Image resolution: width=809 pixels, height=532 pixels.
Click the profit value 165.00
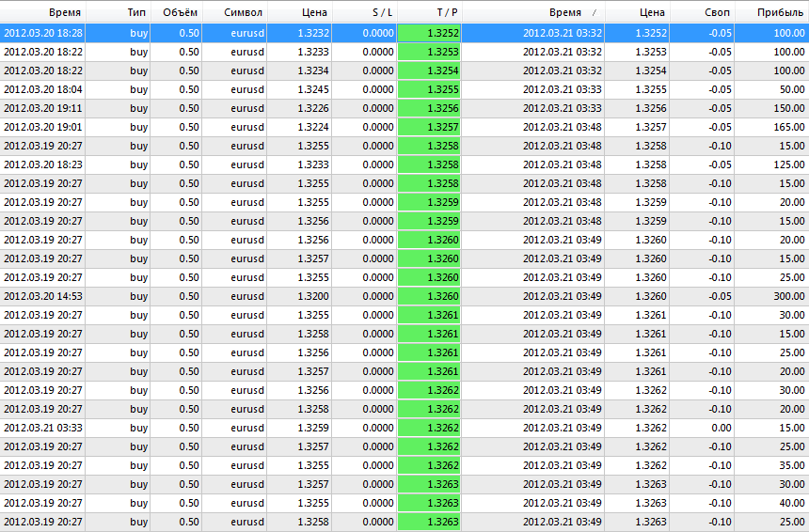coord(789,127)
